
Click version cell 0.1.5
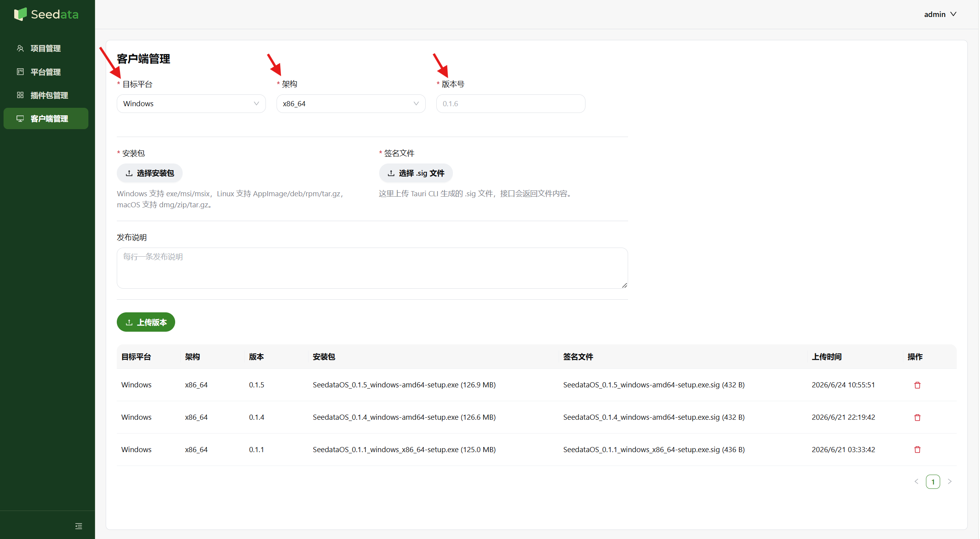(x=256, y=385)
